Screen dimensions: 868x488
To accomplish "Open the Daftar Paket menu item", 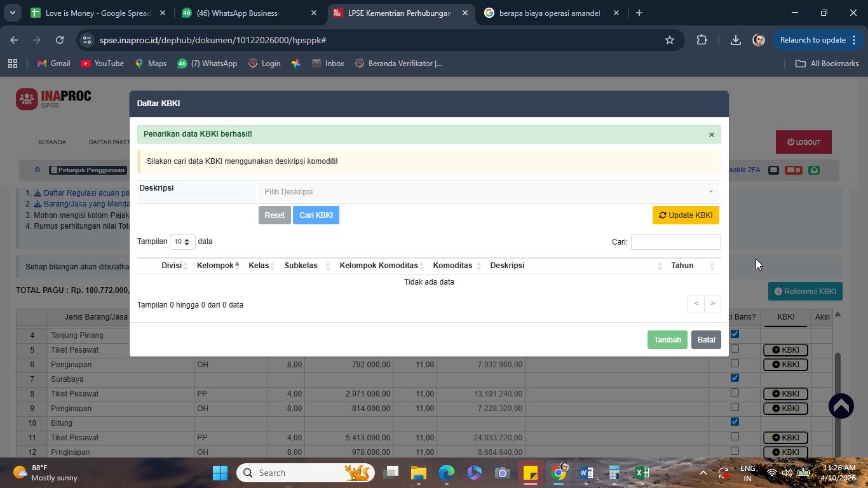I will (x=109, y=142).
